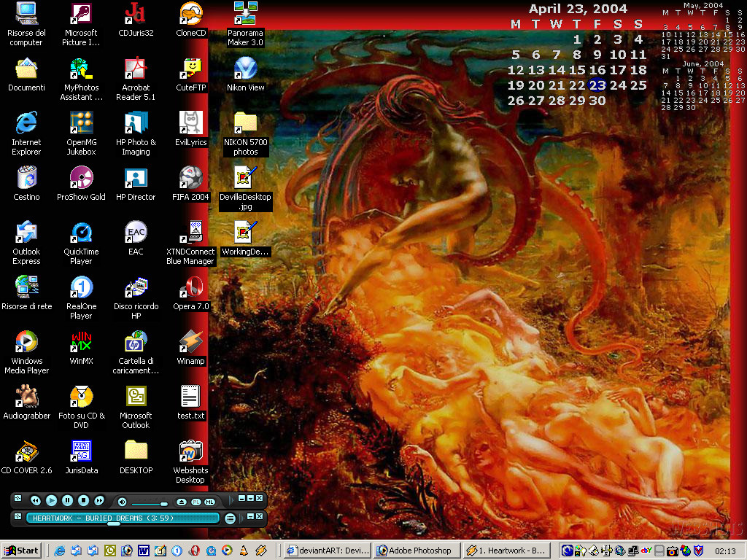Screen dimensions: 747x560
Task: Launch Internet Explorer from Quick Launch
Action: point(60,551)
